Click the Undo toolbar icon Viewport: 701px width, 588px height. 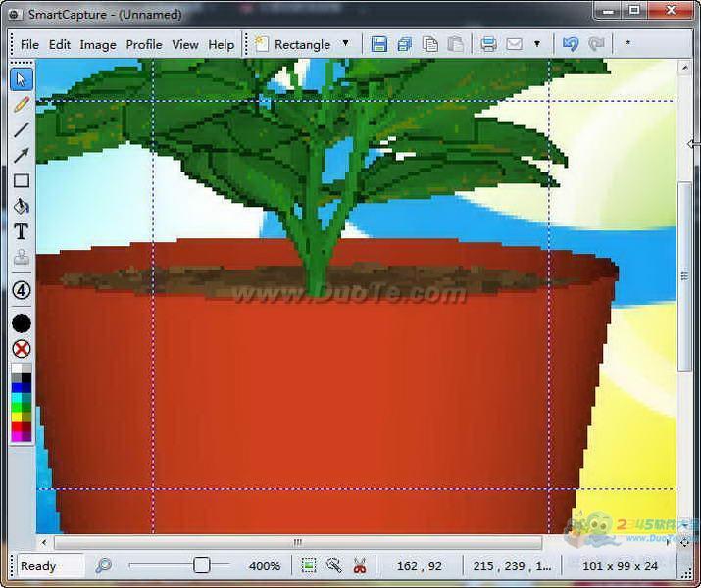[571, 44]
